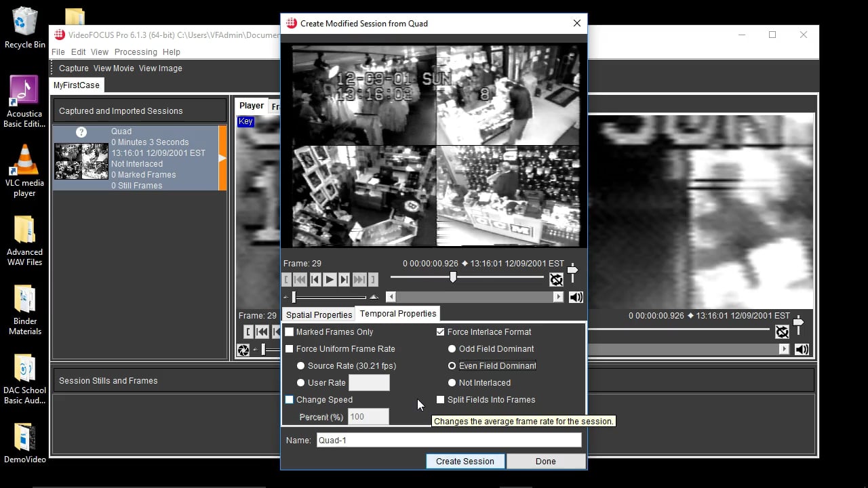Viewport: 868px width, 488px height.
Task: Click Capture in the toolbar
Action: pos(74,68)
